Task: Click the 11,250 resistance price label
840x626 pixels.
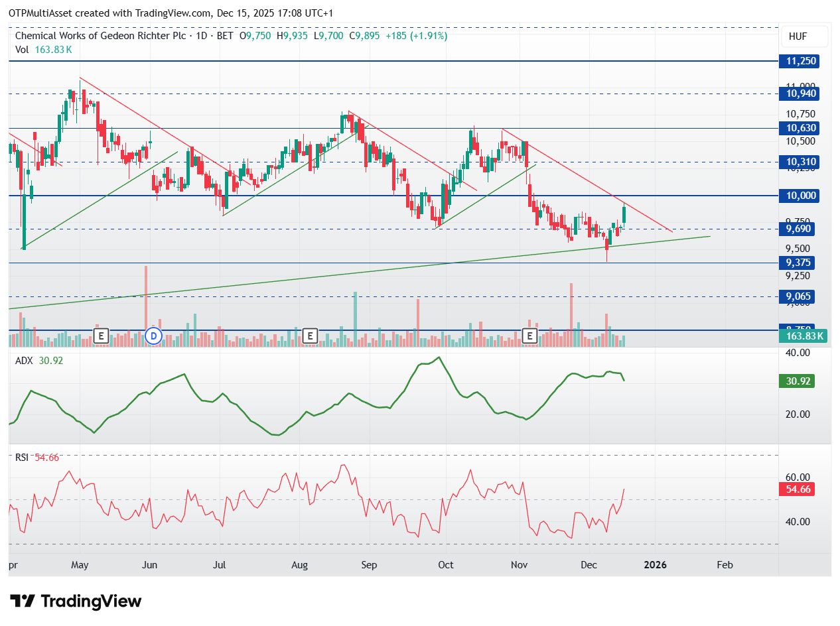Action: 801,62
